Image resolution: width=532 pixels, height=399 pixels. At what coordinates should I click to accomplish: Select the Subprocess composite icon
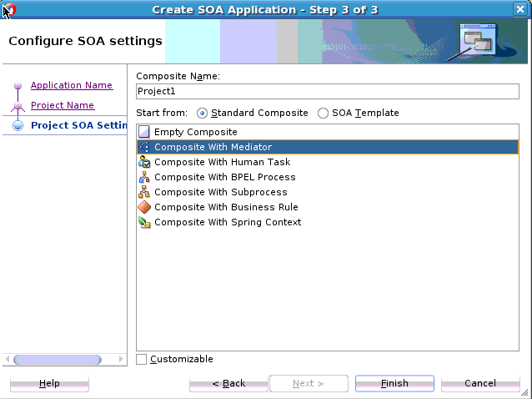coord(144,192)
